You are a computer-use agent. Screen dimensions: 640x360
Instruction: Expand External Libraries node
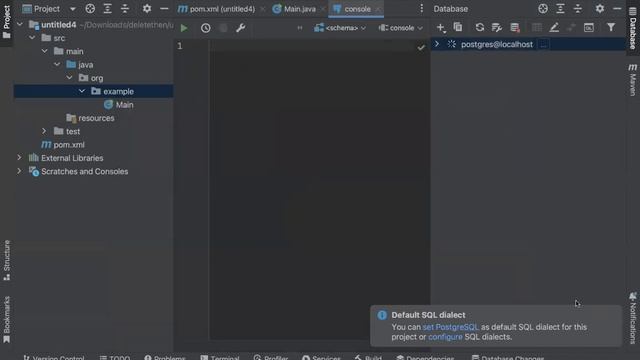[x=19, y=158]
